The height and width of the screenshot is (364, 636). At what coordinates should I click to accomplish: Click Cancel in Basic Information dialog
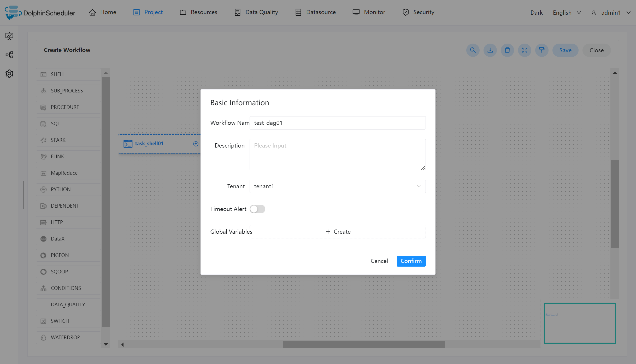(379, 261)
